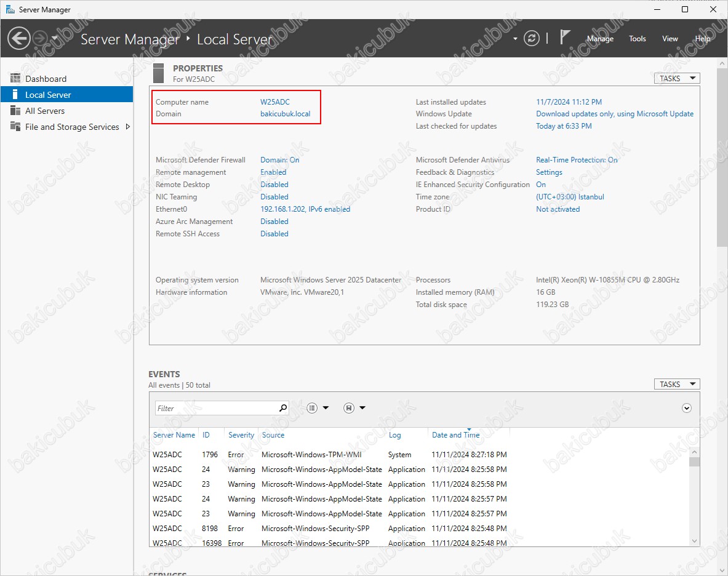The width and height of the screenshot is (728, 576).
Task: Sort events by the Source column
Action: [273, 435]
